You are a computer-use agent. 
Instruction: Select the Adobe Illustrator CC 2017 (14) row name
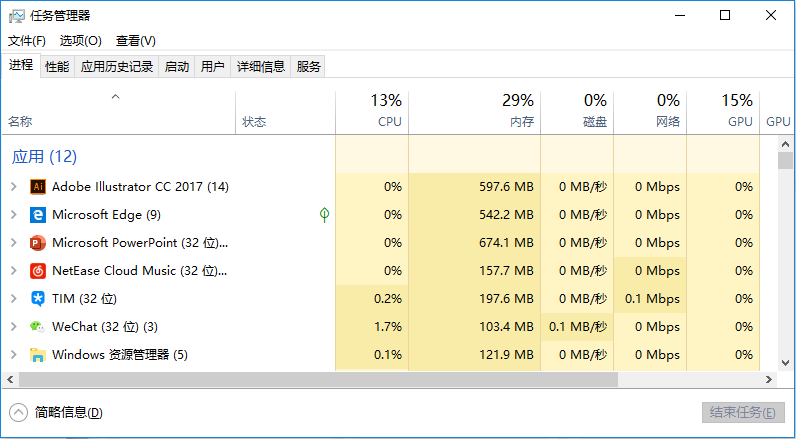click(140, 187)
